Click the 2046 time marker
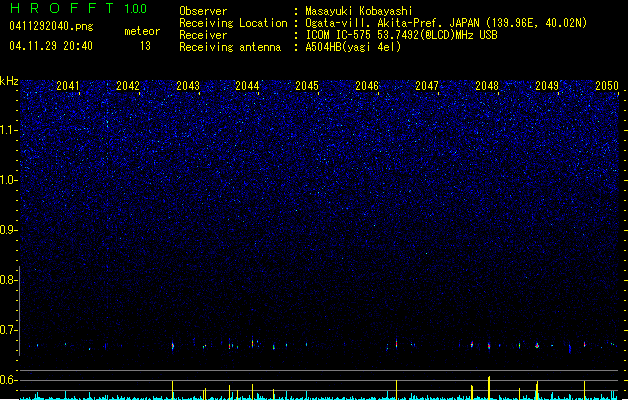The width and height of the screenshot is (629, 400). (367, 86)
